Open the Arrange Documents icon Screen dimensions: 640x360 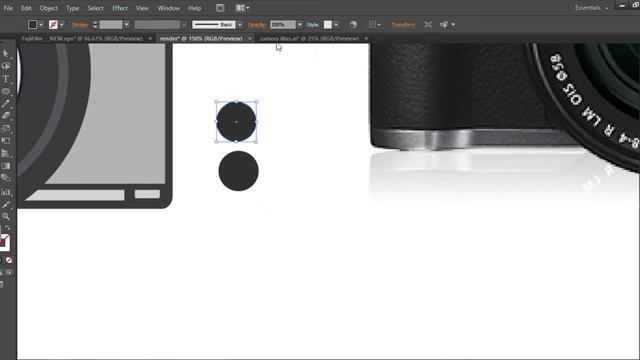(242, 8)
